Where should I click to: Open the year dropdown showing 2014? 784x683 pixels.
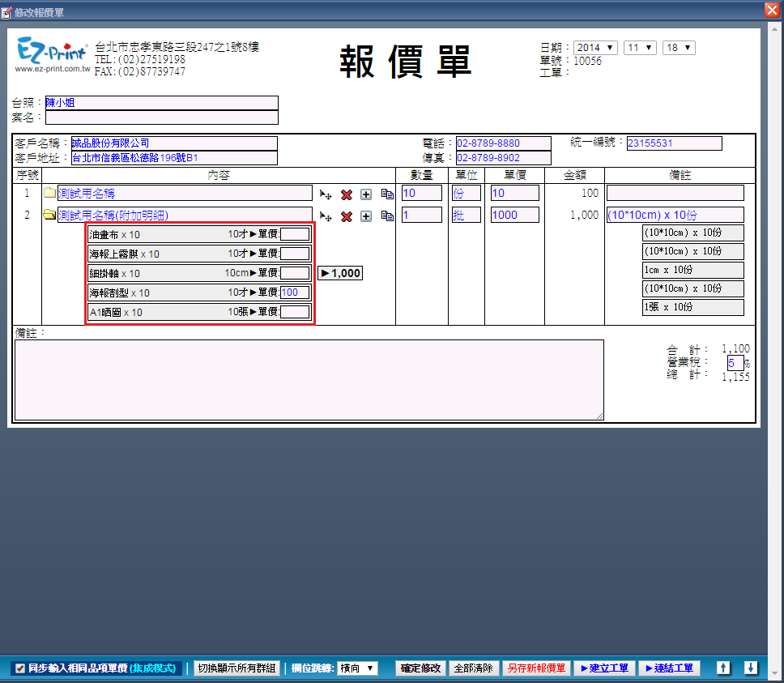pyautogui.click(x=595, y=48)
